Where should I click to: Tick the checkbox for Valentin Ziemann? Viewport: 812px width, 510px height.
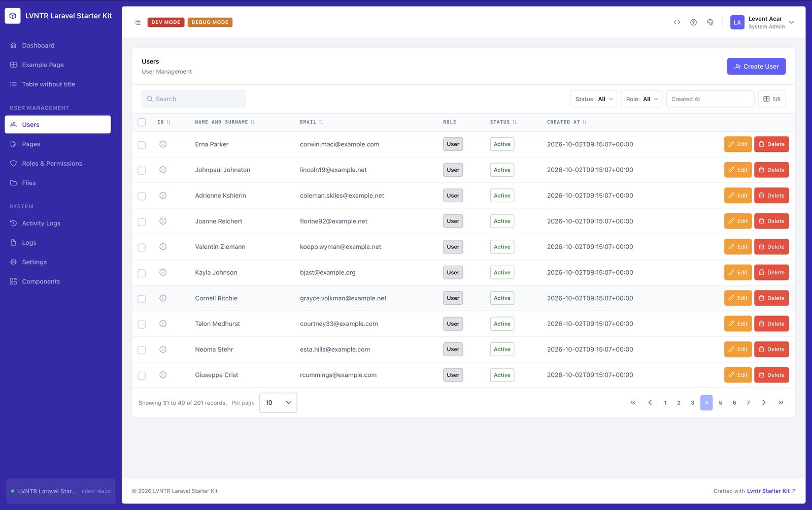(142, 247)
